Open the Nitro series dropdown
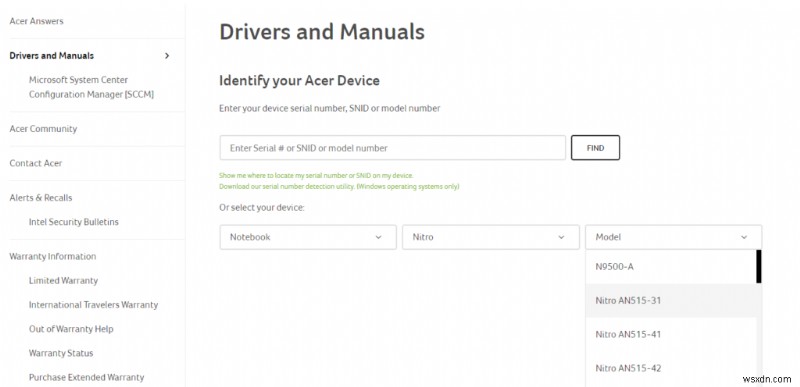Viewport: 800px width, 387px height. click(x=491, y=237)
